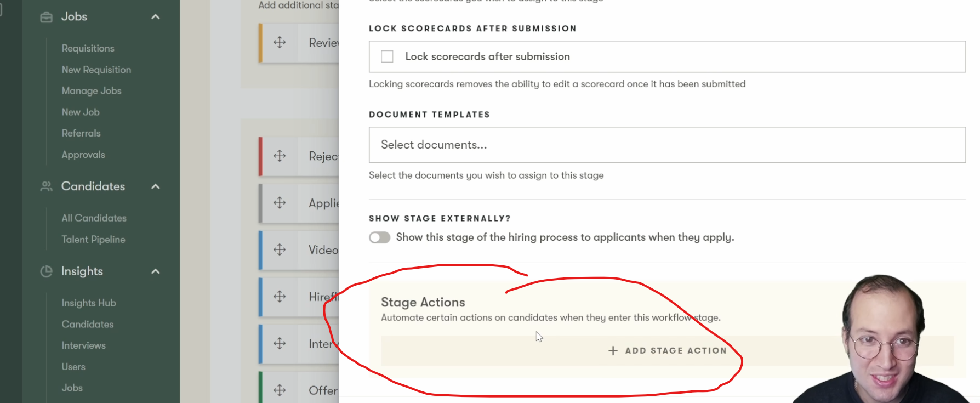
Task: Click the plus icon for adding stage action
Action: click(x=613, y=351)
